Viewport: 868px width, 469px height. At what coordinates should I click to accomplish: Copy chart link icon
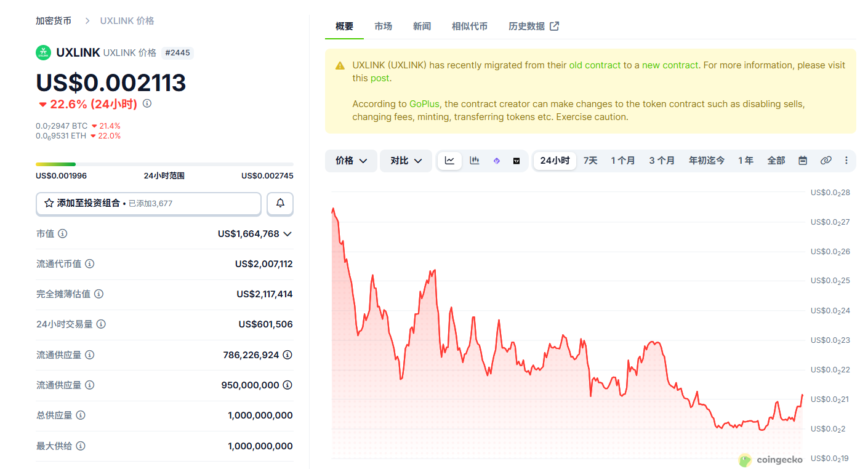click(x=826, y=161)
